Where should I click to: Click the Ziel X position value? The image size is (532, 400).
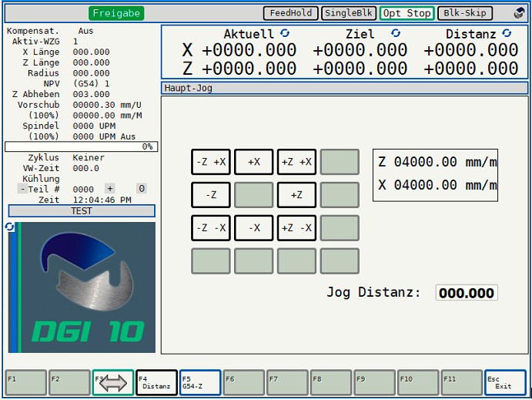(x=360, y=50)
